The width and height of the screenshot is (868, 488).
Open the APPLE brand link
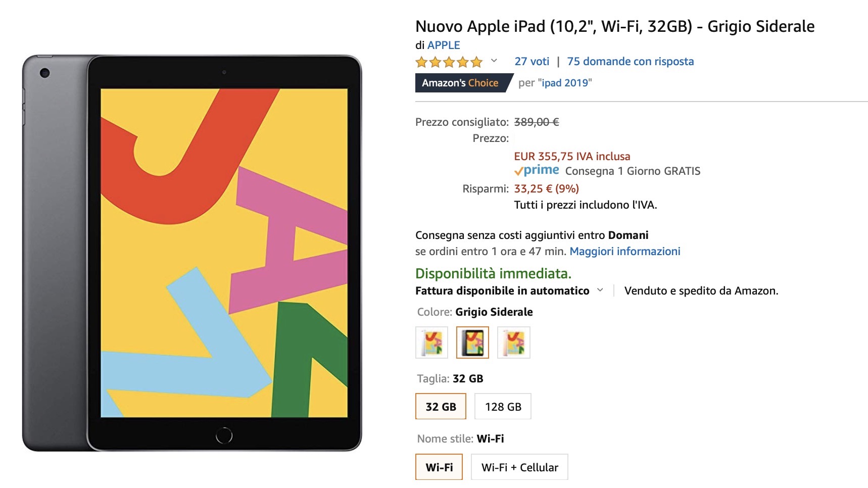(444, 45)
